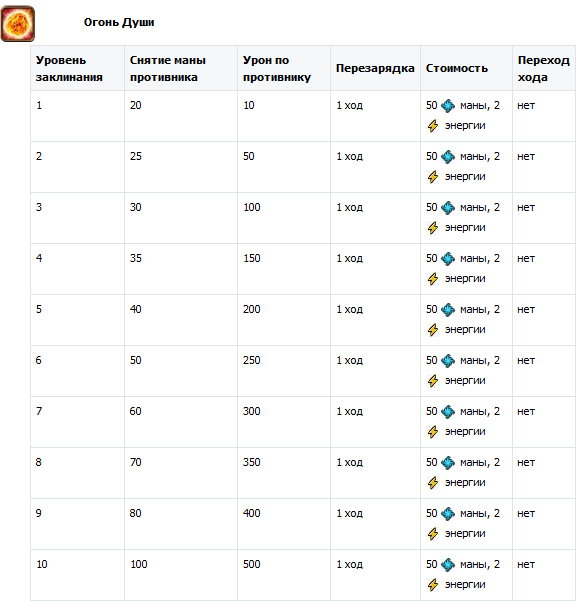Click the energy lightning icon in level 8 row
This screenshot has width=582, height=607.
tap(433, 483)
